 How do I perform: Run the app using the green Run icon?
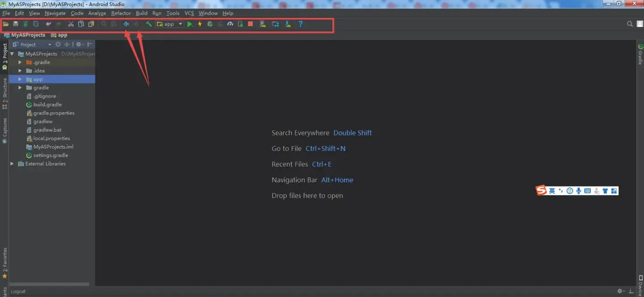coord(190,24)
